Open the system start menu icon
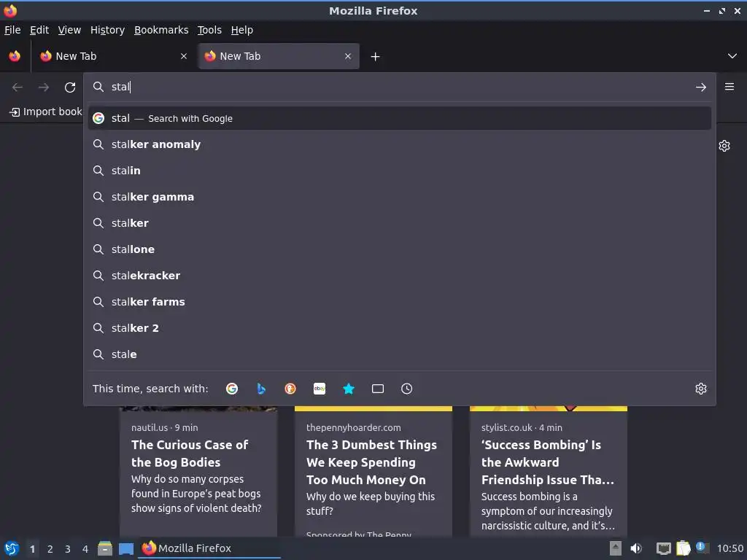Viewport: 747px width, 560px height. pos(12,548)
